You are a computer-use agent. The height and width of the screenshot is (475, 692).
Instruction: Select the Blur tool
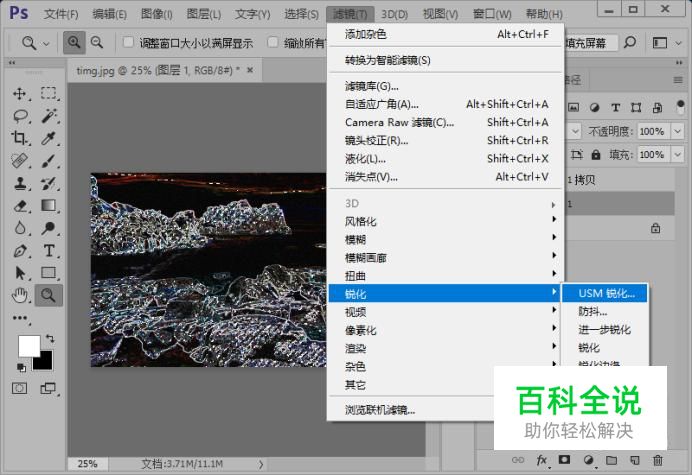(19, 228)
